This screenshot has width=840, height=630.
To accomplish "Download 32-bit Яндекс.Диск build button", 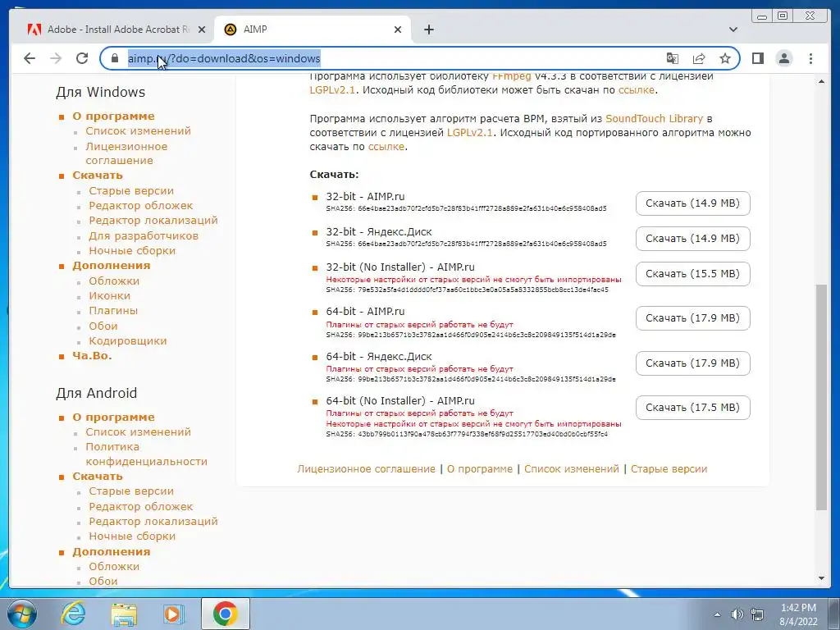I will [x=692, y=239].
